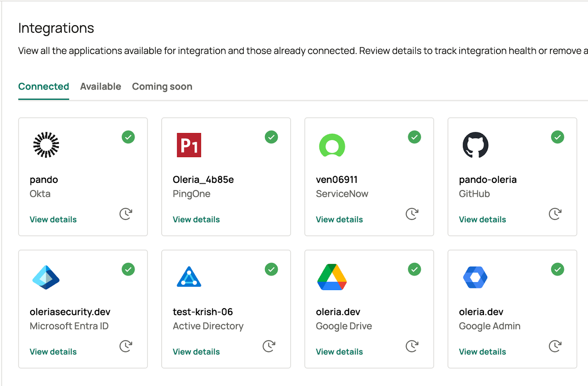588x386 pixels.
Task: Click the green status checkmark on PingOne card
Action: (x=271, y=137)
